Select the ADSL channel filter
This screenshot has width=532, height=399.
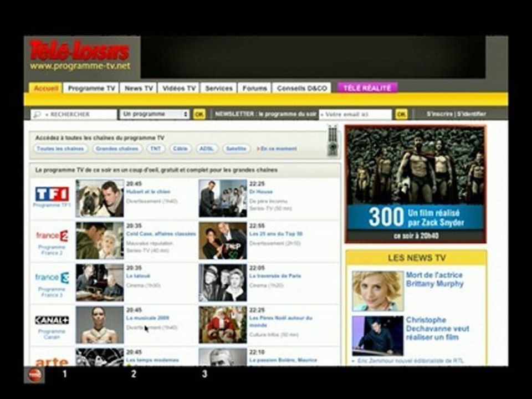tap(207, 149)
